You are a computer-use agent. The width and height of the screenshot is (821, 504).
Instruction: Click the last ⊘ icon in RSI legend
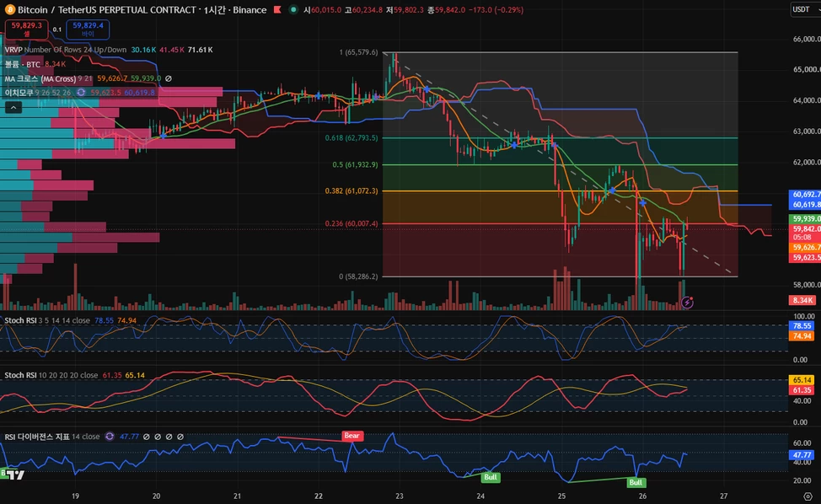[180, 437]
